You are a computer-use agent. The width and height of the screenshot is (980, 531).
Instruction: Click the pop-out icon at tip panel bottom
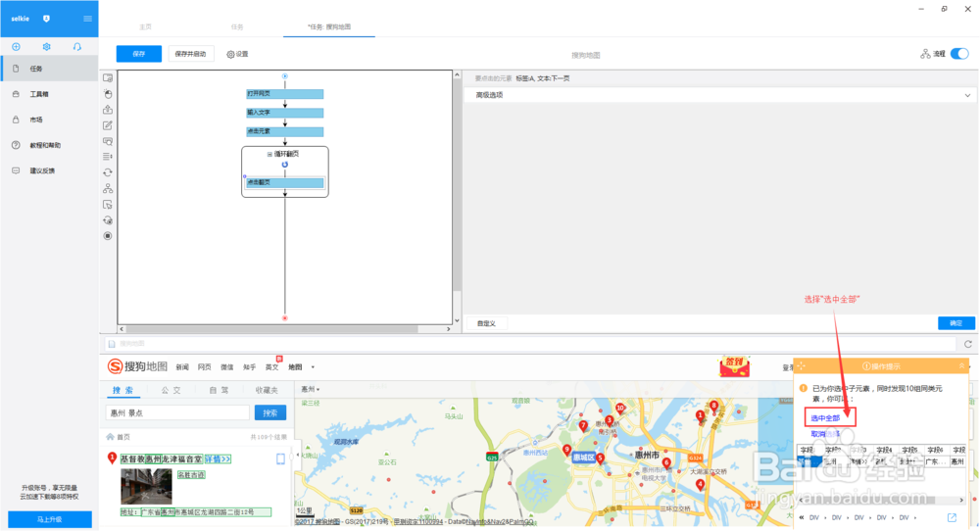(952, 517)
